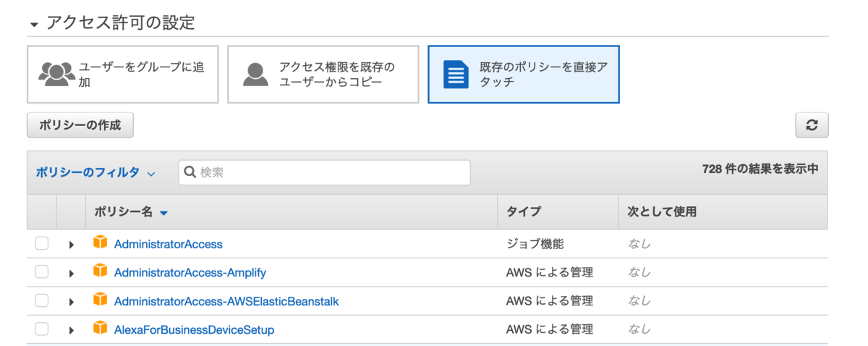
Task: Click the policy icon next to AdministratorAccess-Amplify
Action: coord(100,271)
